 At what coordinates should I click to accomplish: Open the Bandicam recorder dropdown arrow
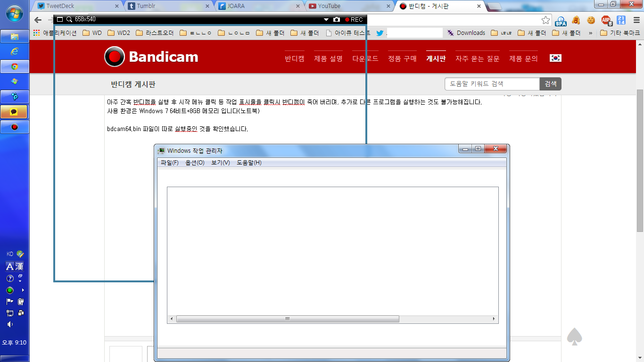click(x=326, y=20)
